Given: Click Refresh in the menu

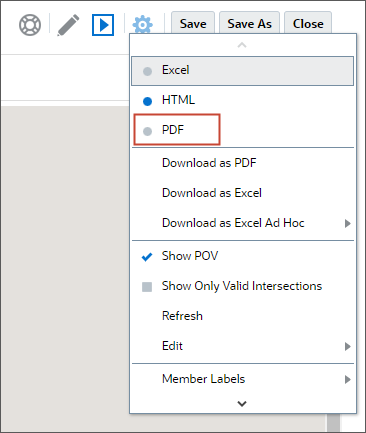Looking at the screenshot, I should [x=242, y=316].
